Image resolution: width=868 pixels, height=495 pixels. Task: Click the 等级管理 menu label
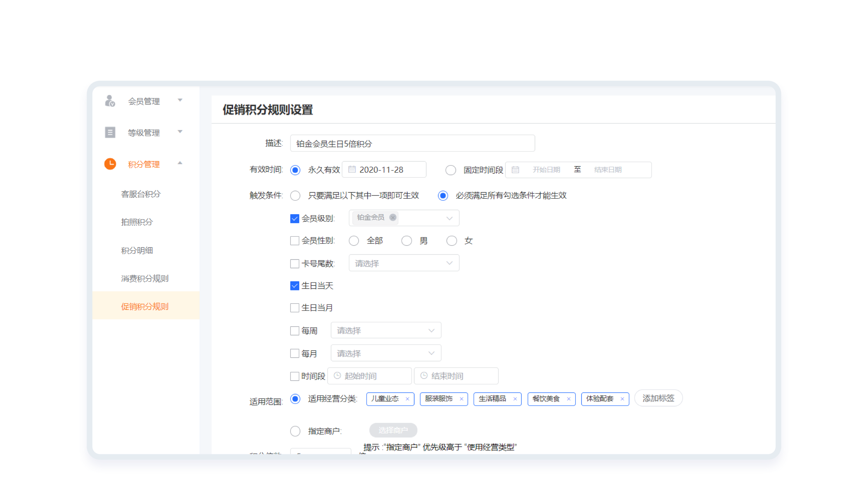tap(144, 133)
